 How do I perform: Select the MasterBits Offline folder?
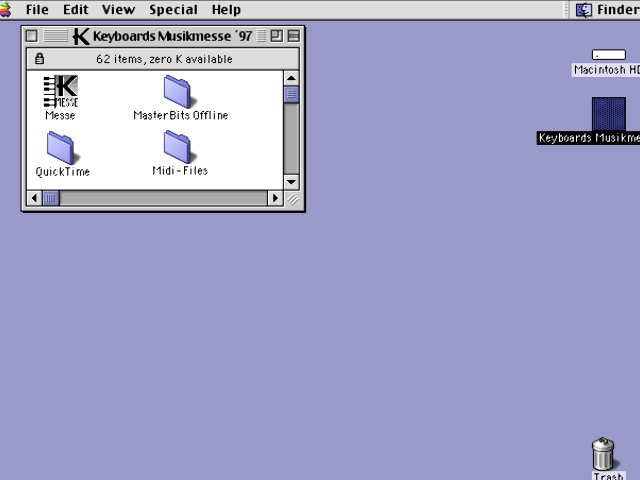pos(179,92)
